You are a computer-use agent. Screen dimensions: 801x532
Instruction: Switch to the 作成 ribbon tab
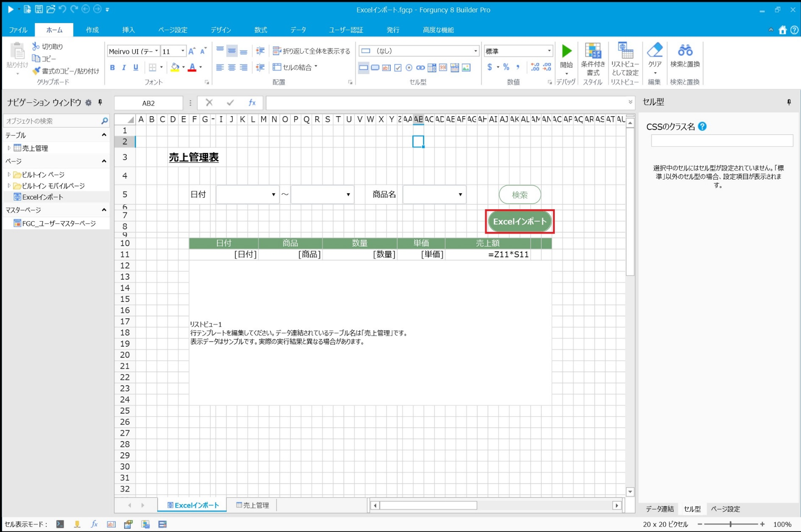click(x=92, y=30)
